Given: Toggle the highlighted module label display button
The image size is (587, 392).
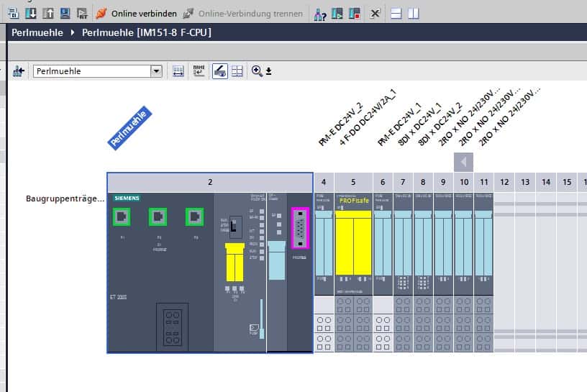Looking at the screenshot, I should pos(220,70).
